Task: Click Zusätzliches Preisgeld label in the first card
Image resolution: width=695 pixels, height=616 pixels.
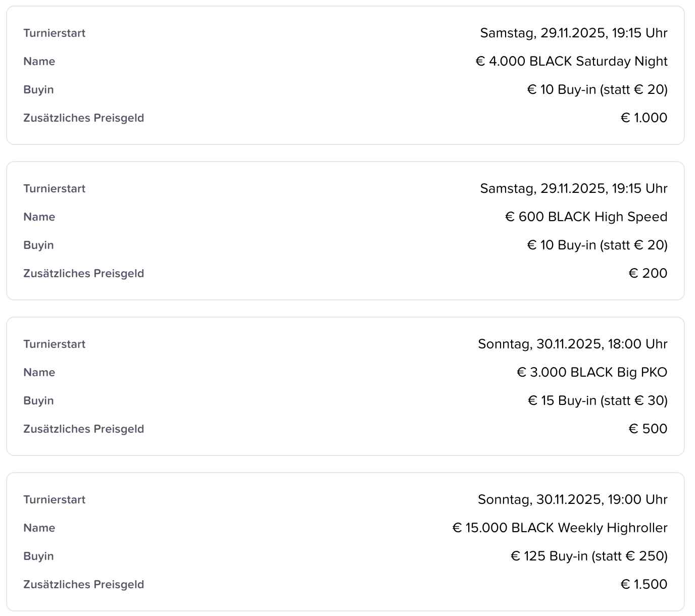Action: pyautogui.click(x=84, y=118)
